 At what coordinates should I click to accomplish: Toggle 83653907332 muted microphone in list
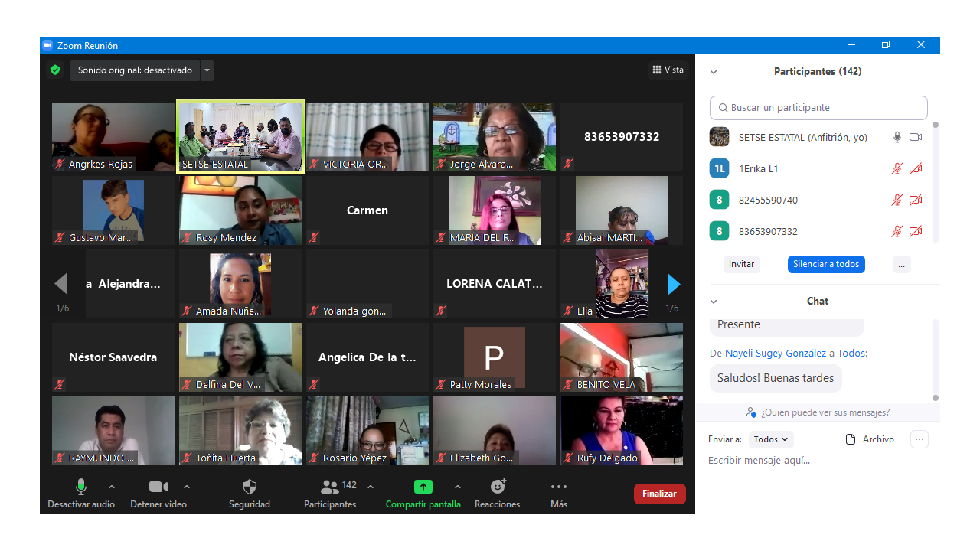[x=897, y=231]
